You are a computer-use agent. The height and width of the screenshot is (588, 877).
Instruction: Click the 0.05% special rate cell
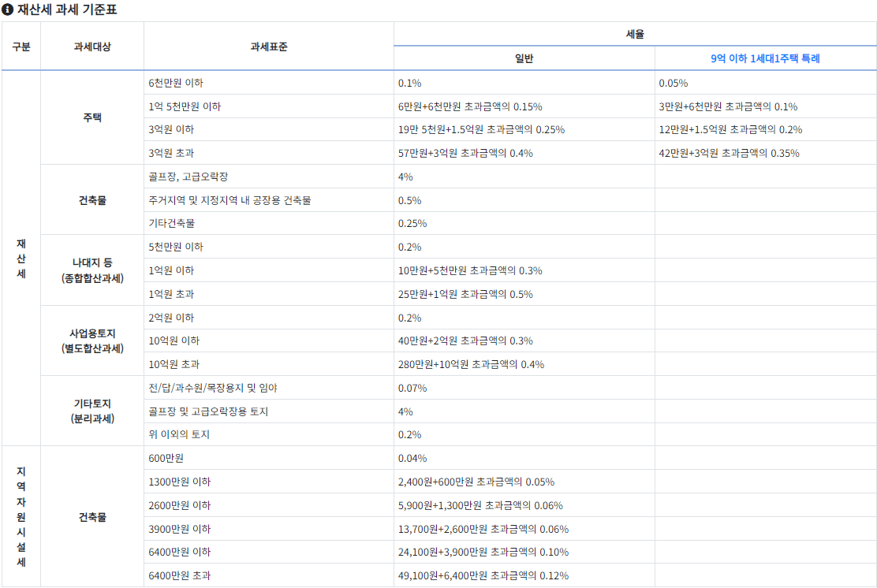click(x=766, y=83)
